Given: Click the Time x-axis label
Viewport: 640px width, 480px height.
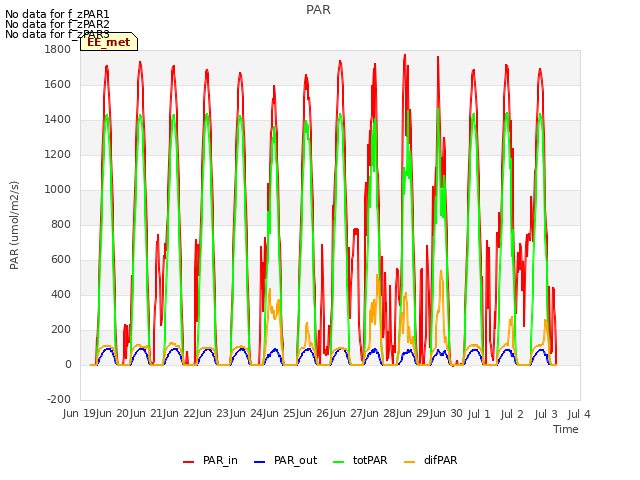Looking at the screenshot, I should (x=566, y=429).
